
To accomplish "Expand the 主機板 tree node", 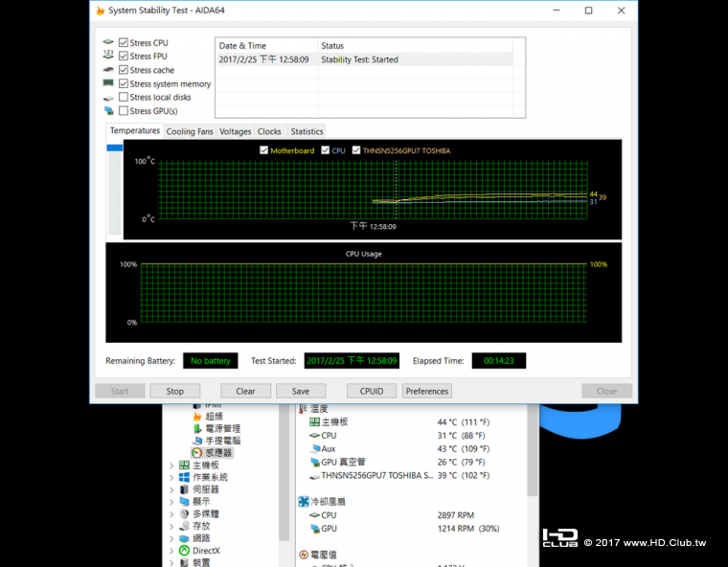I will click(x=171, y=465).
